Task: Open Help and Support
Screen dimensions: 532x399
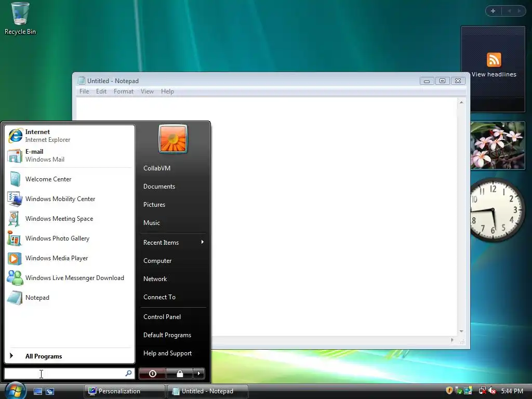Action: point(174,353)
